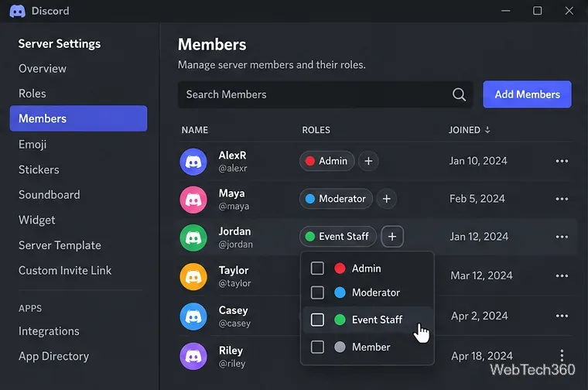Open more options for Maya
This screenshot has width=588, height=390.
(562, 199)
